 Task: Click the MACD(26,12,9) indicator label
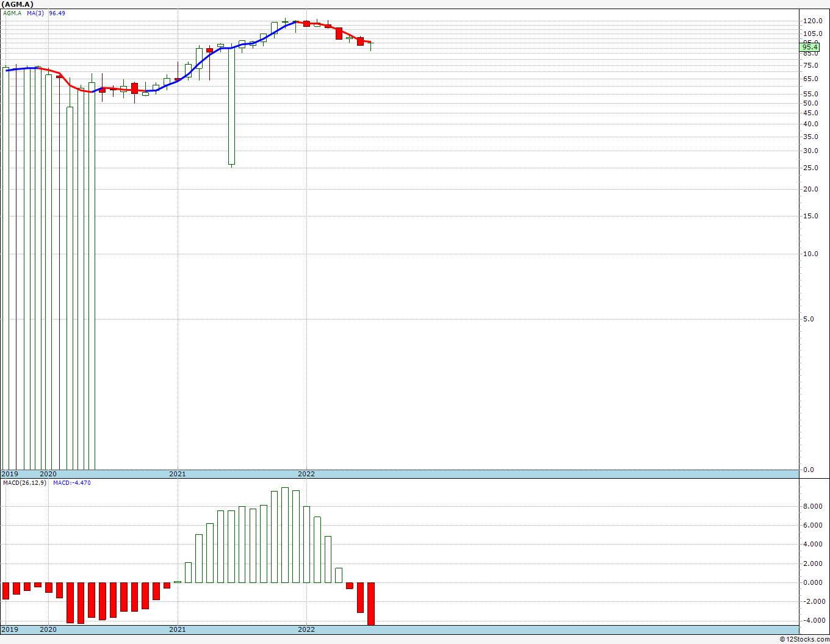tap(25, 483)
